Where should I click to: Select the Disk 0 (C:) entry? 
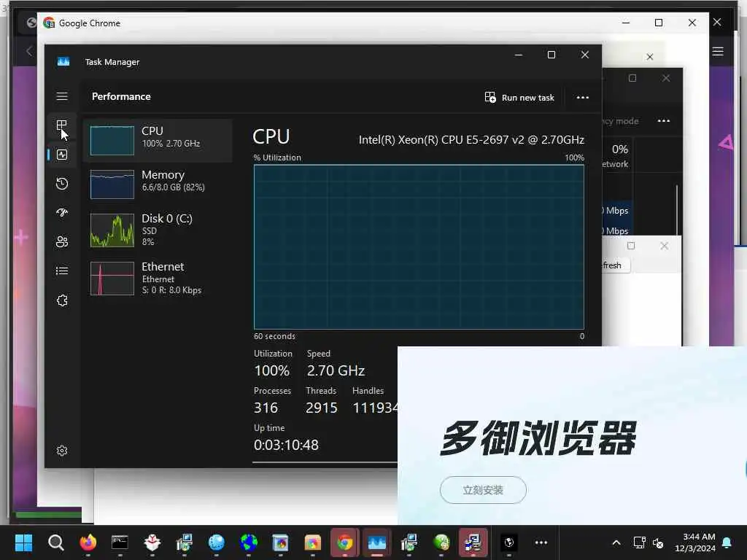158,230
